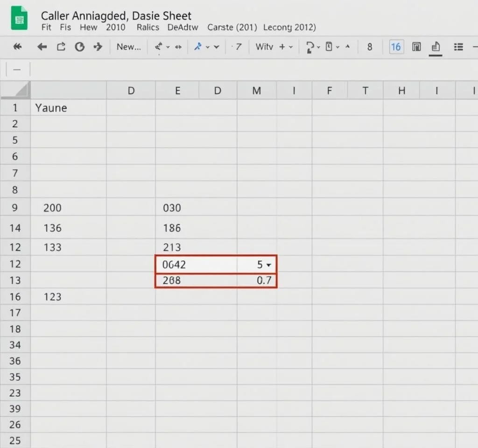The height and width of the screenshot is (448, 478).
Task: Open the New... dropdown in toolbar
Action: (129, 47)
